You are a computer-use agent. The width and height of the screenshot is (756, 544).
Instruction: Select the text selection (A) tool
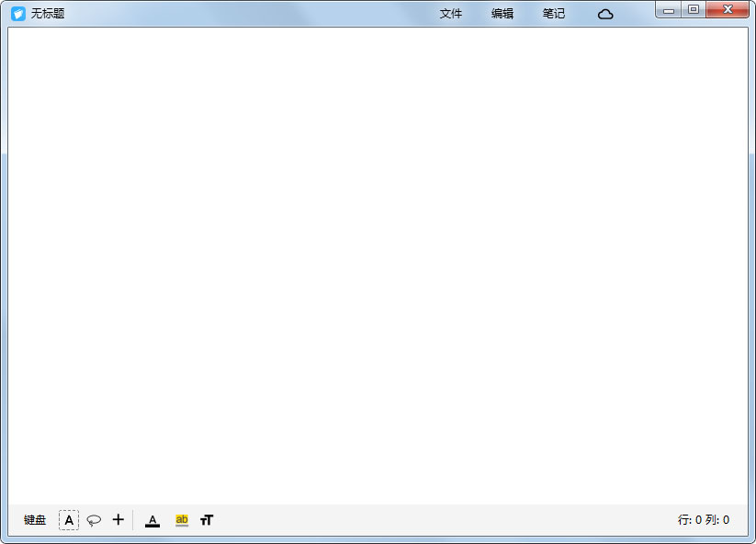tap(69, 520)
